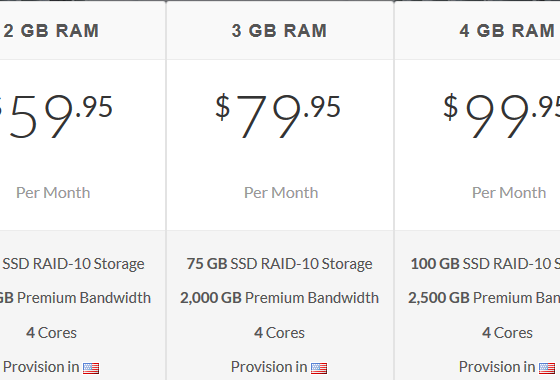Image resolution: width=560 pixels, height=380 pixels.
Task: Click Per Month under the $79.95 price
Action: (281, 193)
